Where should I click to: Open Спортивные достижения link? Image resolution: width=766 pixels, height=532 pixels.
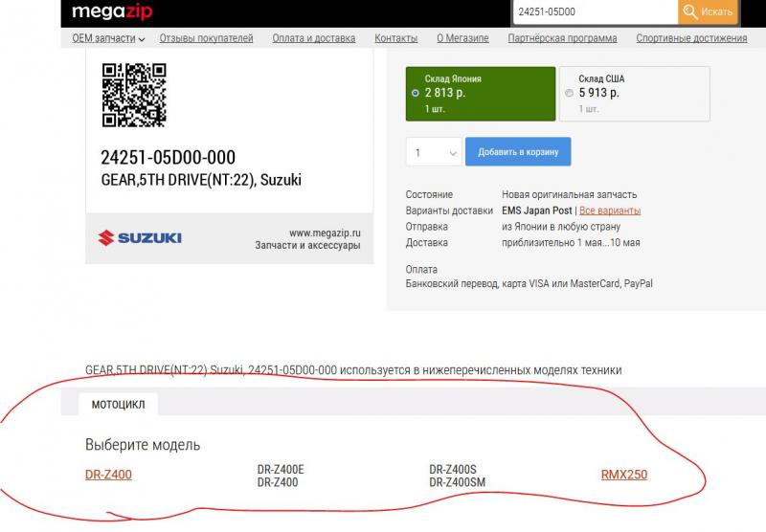(691, 38)
